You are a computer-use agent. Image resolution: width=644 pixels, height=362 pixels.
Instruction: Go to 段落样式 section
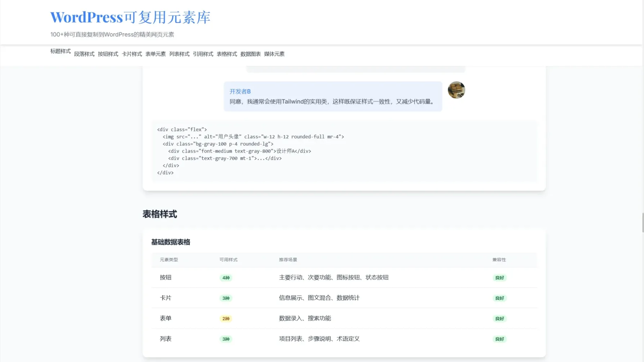pos(84,54)
